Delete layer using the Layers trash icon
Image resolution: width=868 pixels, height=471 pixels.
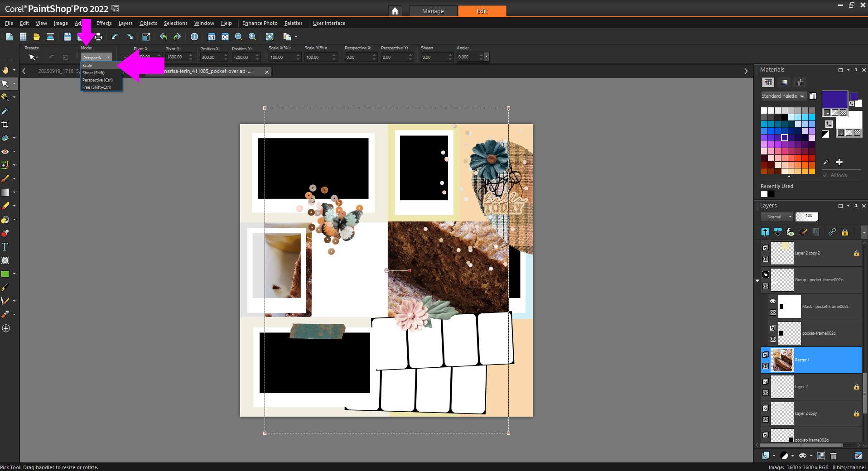tap(833, 456)
